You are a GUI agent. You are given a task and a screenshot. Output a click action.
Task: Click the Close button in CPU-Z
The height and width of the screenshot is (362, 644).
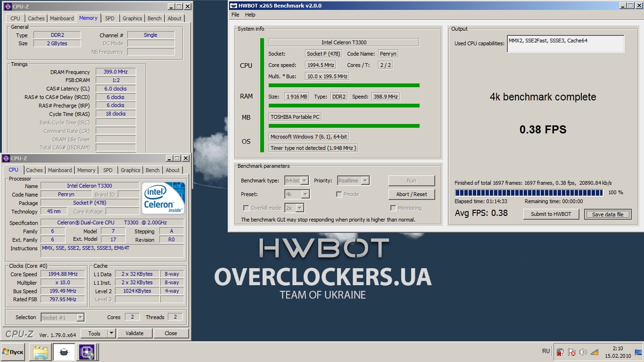[x=171, y=333]
